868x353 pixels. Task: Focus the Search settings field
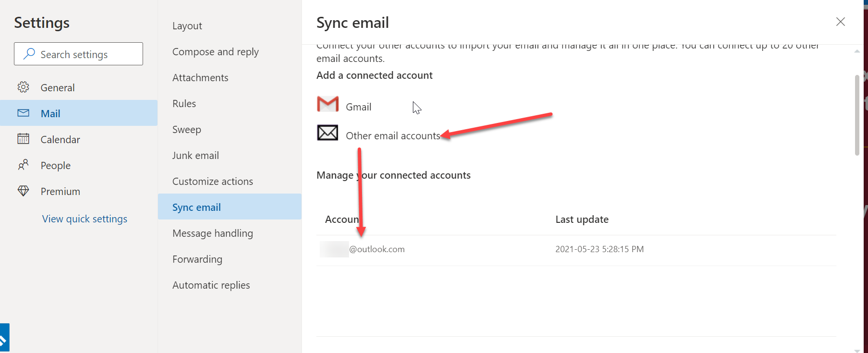pyautogui.click(x=78, y=54)
